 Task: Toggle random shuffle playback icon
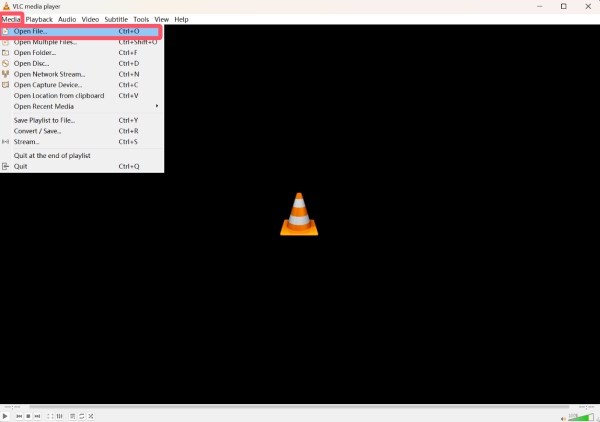[x=91, y=416]
